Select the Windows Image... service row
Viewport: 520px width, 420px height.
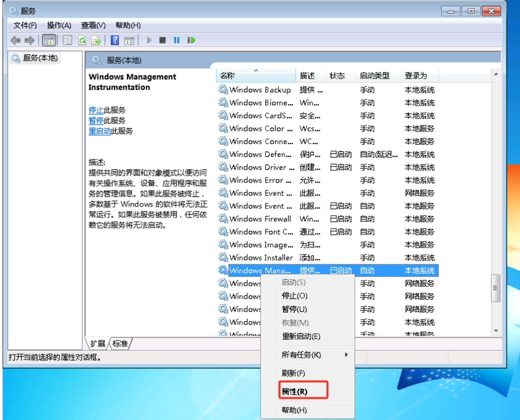pyautogui.click(x=328, y=244)
